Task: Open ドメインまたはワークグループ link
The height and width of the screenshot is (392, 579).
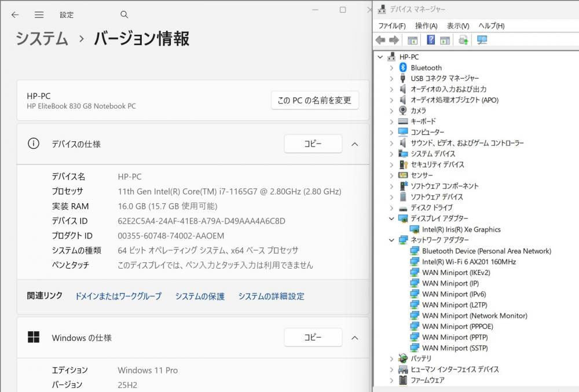Action: 118,296
